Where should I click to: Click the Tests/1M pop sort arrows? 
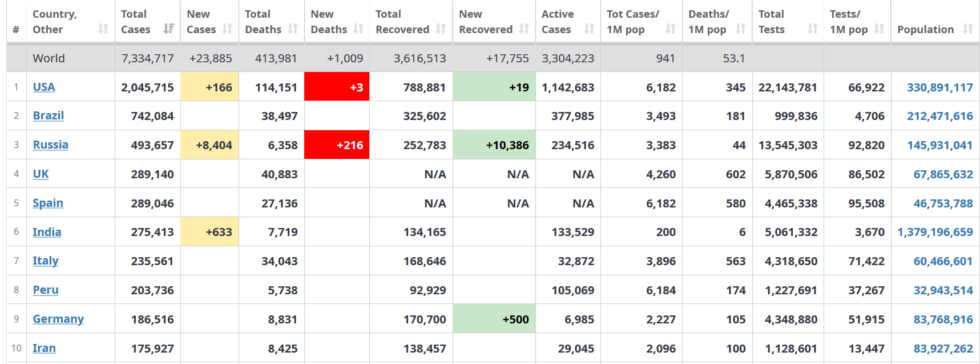(880, 29)
